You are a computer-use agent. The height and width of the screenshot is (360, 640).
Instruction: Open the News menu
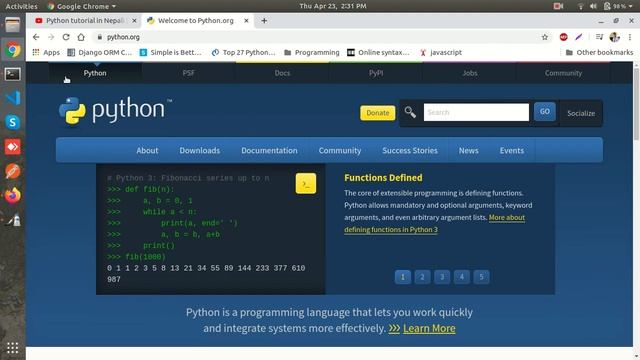(x=469, y=151)
